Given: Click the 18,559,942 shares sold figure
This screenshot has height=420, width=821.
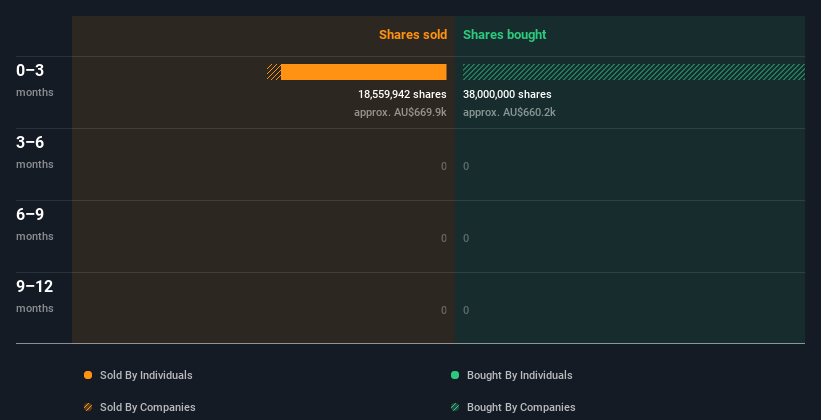Looking at the screenshot, I should [x=402, y=94].
